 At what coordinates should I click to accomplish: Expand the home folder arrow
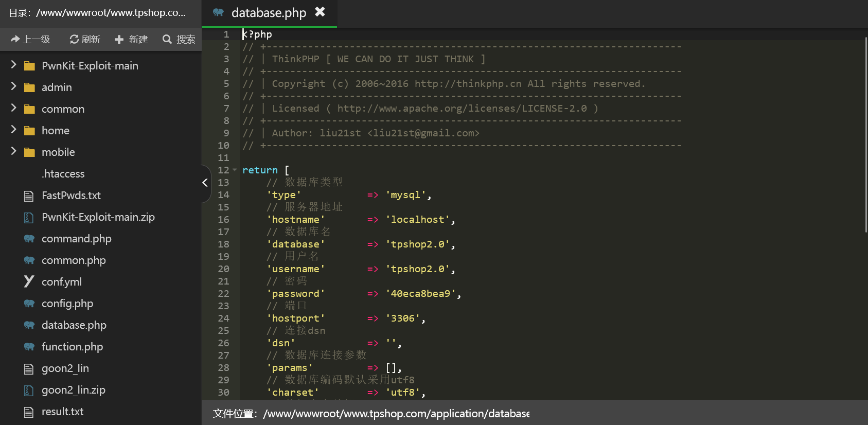coord(13,130)
